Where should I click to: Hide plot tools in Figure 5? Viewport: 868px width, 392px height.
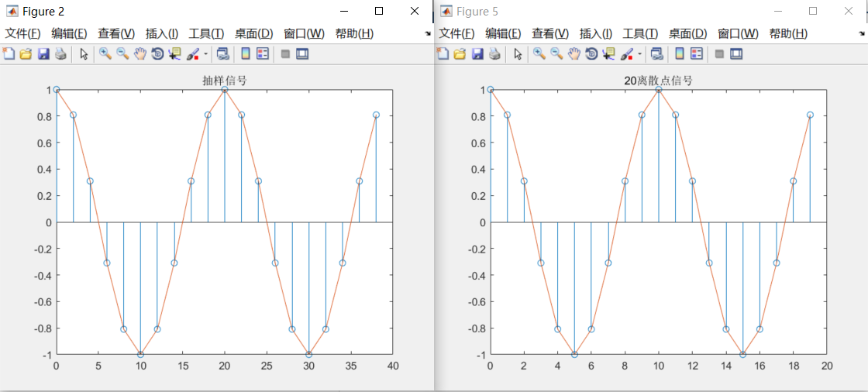coord(718,53)
